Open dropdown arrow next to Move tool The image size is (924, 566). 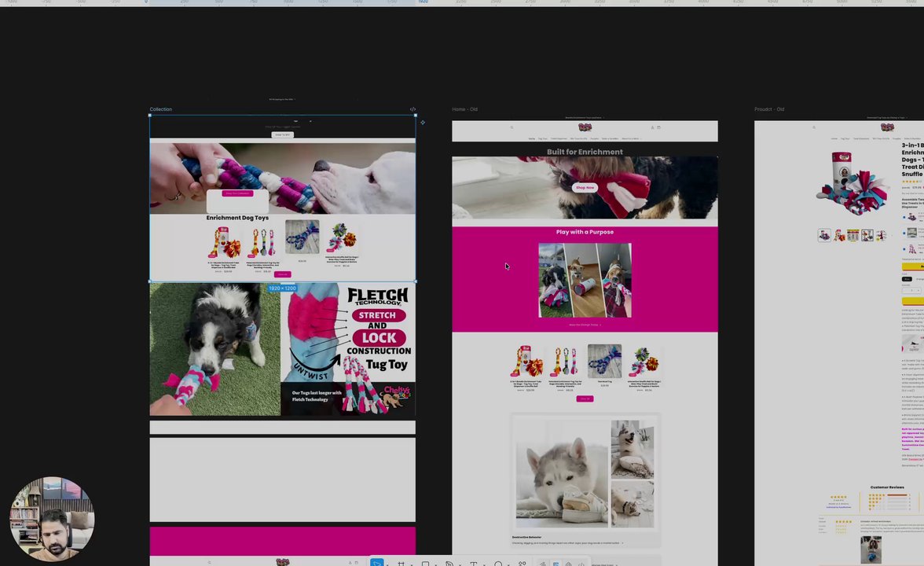(x=388, y=564)
